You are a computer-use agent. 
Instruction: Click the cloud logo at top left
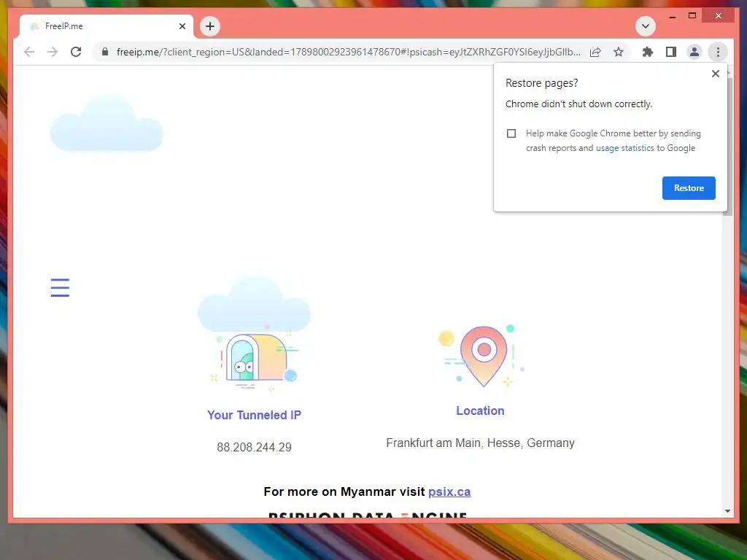(107, 124)
